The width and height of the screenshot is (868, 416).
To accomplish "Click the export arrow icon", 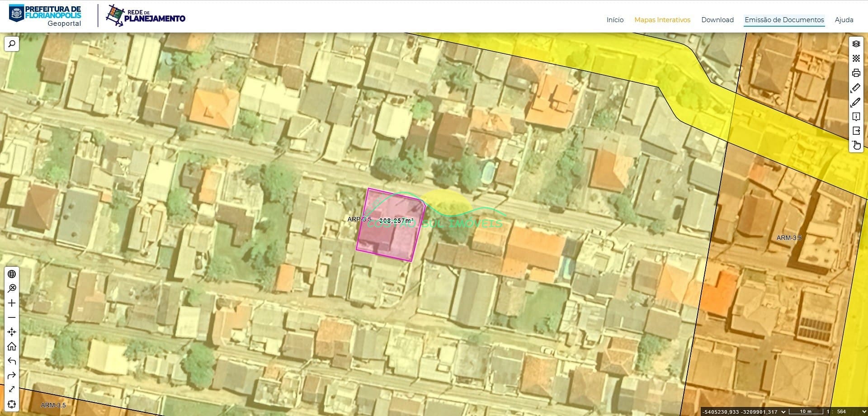I will 856,131.
